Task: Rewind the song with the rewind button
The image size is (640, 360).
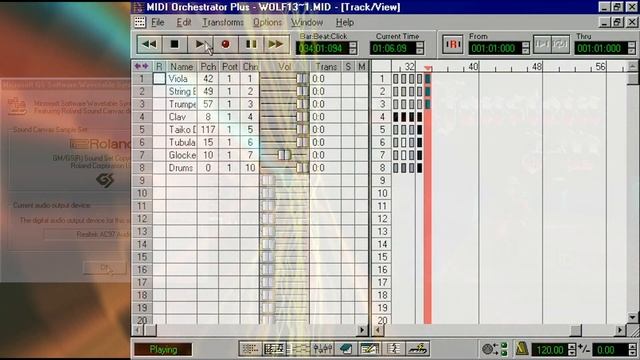Action: pos(149,44)
